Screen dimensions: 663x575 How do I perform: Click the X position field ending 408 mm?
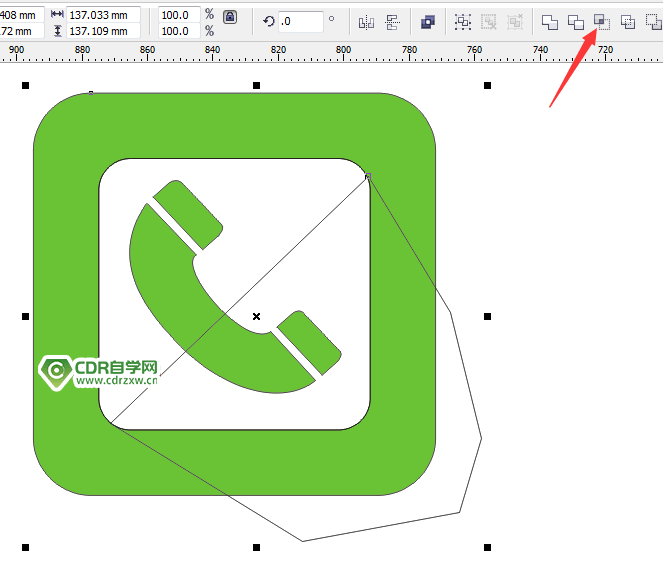click(21, 15)
